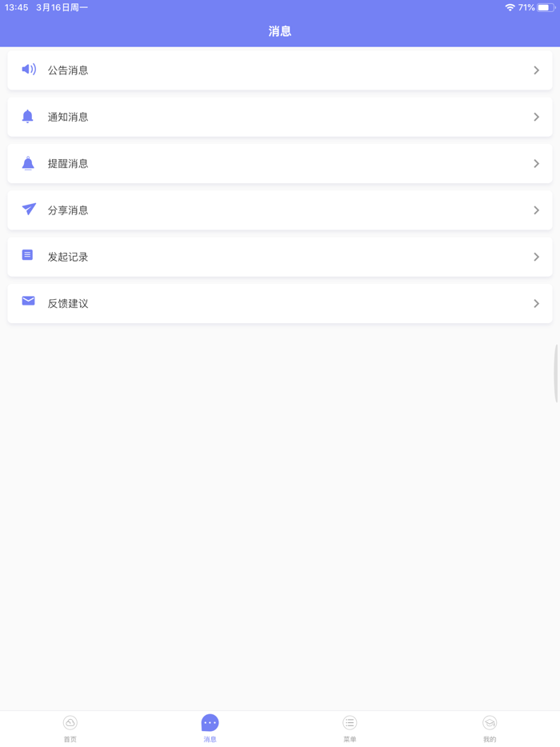This screenshot has height=747, width=560.
Task: Select the 提醒消息 row
Action: [x=280, y=163]
